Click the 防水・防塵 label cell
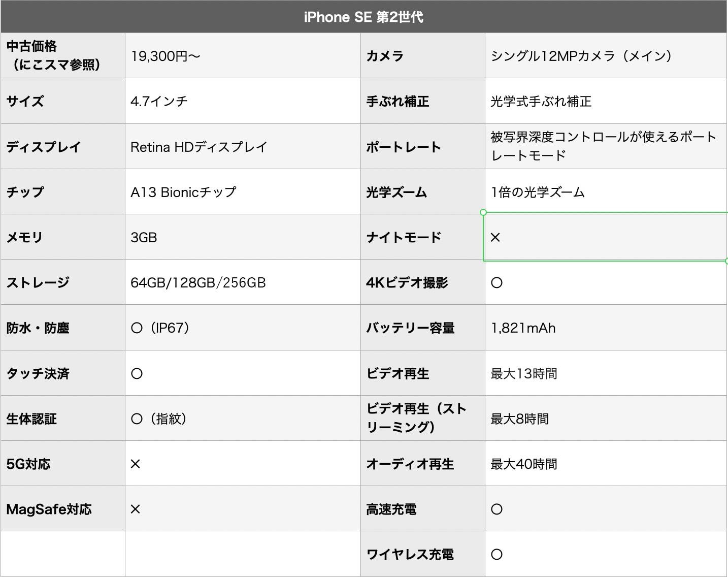 click(63, 328)
